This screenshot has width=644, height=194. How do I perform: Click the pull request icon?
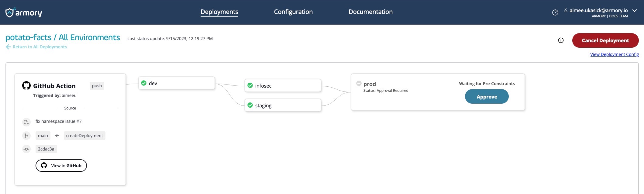click(26, 122)
